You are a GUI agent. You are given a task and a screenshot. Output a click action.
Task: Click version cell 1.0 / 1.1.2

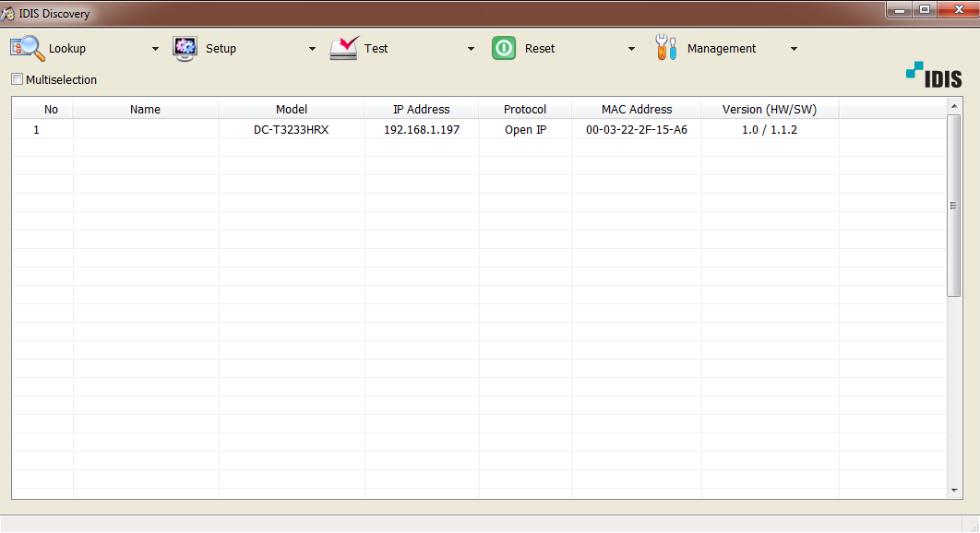point(770,129)
